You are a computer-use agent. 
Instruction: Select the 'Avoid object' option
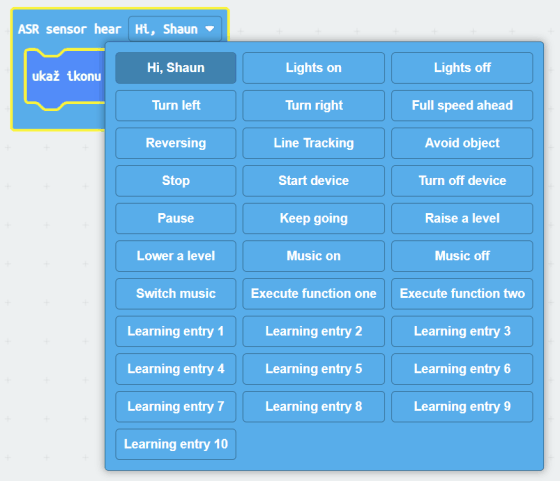coord(462,143)
